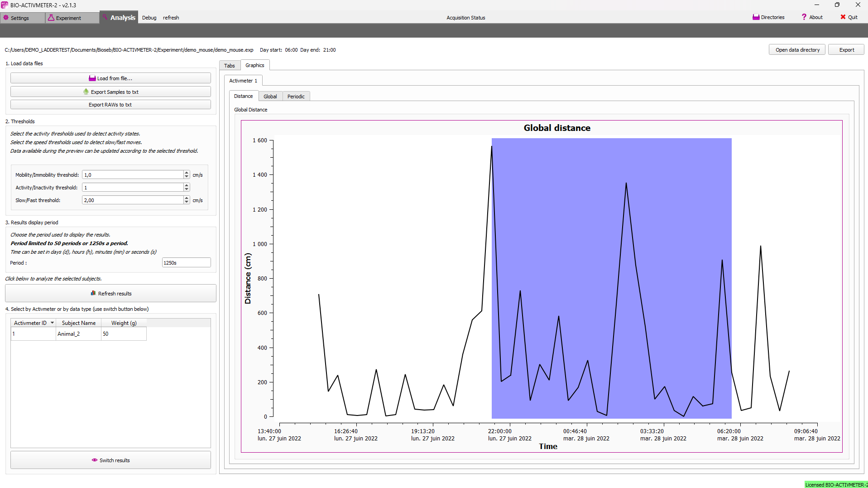Select the Periodic graph tab
The height and width of the screenshot is (488, 868).
tap(296, 97)
